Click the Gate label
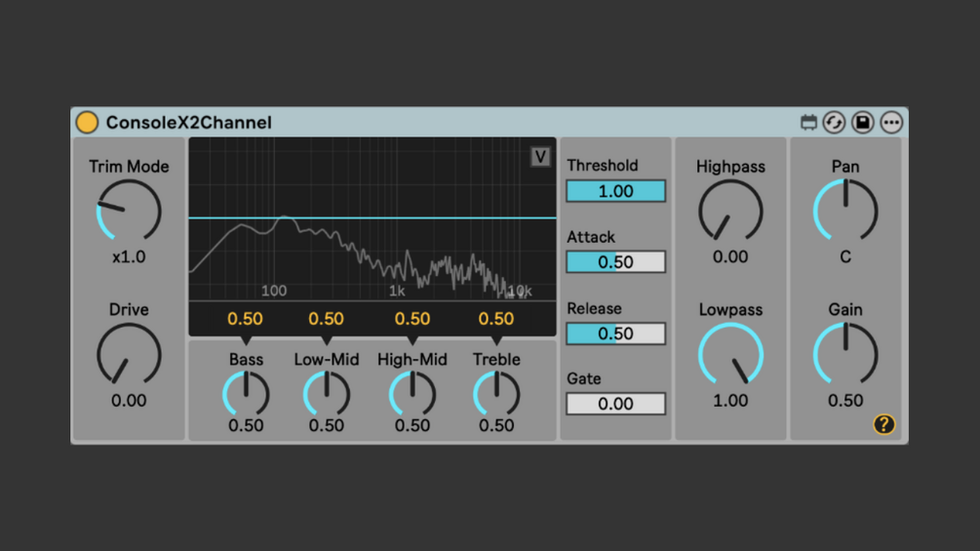980x551 pixels. 584,378
